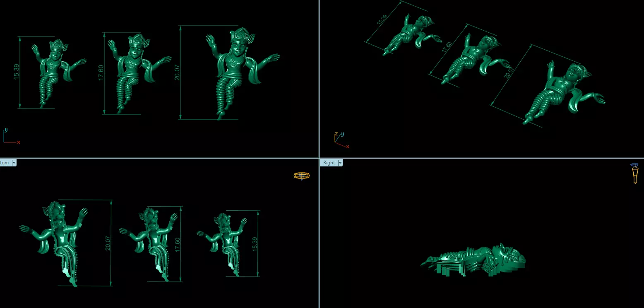Image resolution: width=644 pixels, height=308 pixels.
Task: Select the 17.60 dimension in the Top viewport
Action: tap(101, 72)
